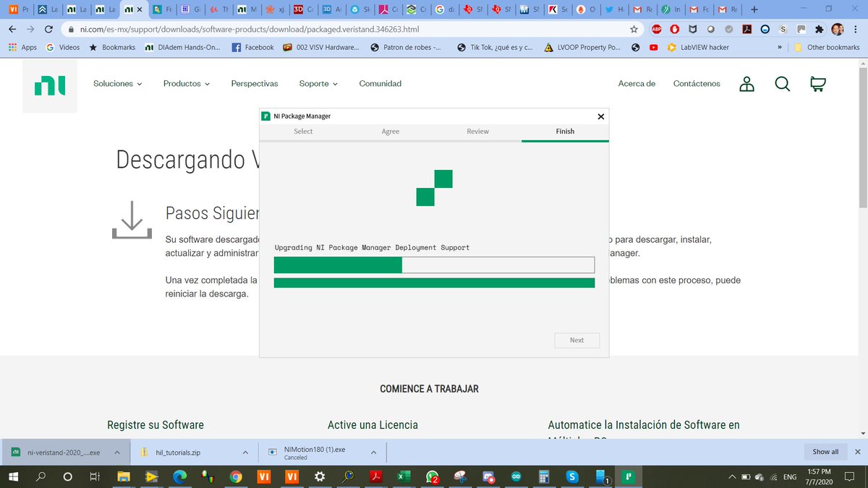Open the Calculator on the taskbar
Viewport: 868px width, 488px height.
543,477
